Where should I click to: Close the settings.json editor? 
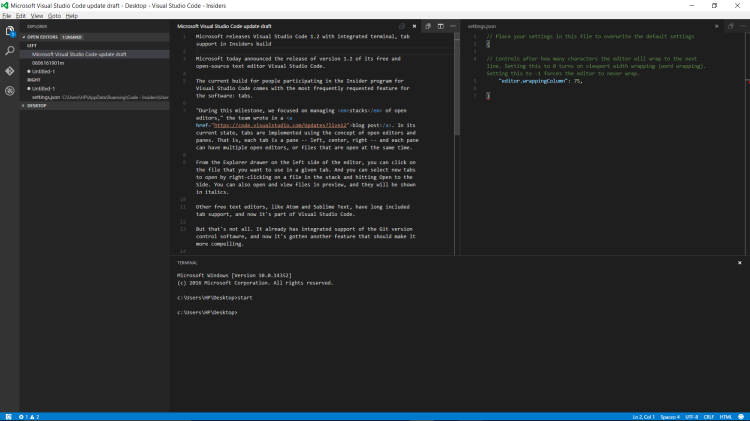[x=717, y=26]
